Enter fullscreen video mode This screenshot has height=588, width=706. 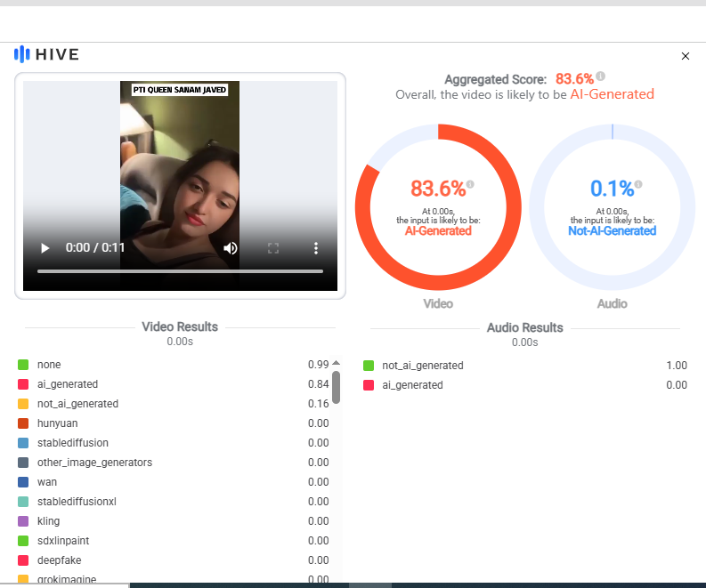272,248
